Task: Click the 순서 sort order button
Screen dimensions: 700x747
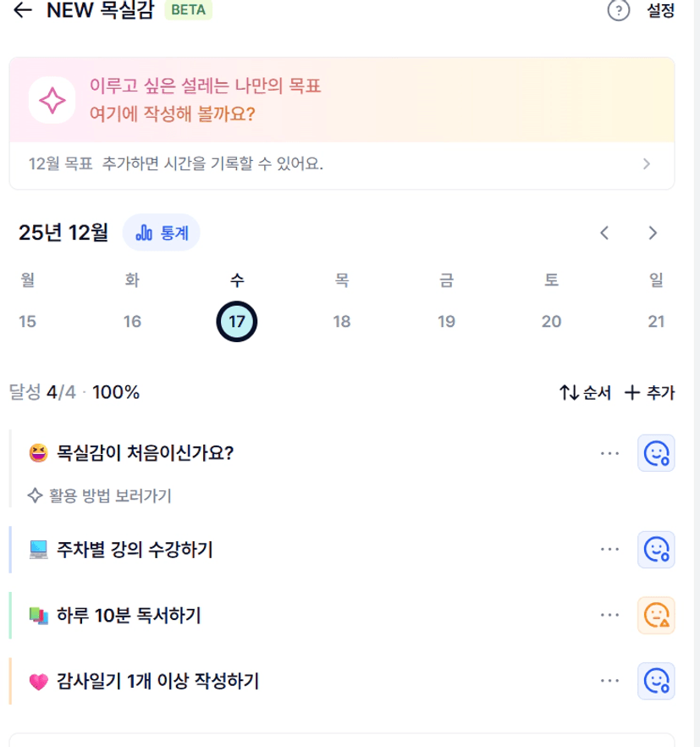Action: [x=585, y=393]
